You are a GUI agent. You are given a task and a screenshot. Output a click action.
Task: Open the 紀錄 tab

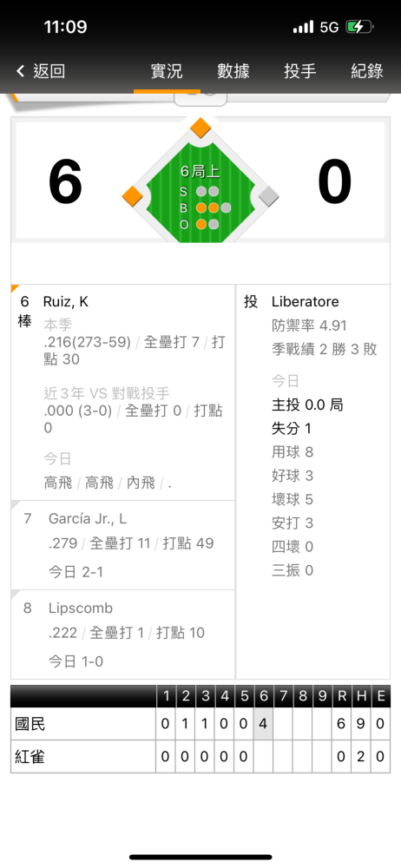[x=367, y=71]
